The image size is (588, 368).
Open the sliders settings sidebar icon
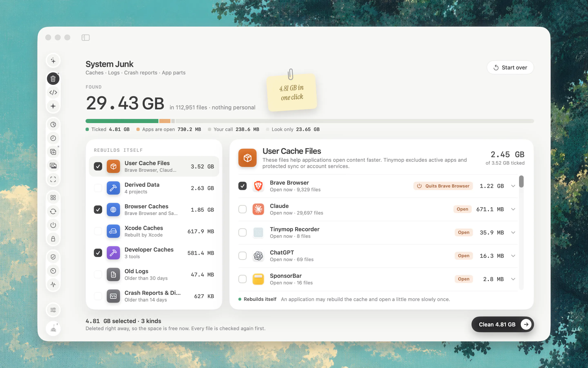tap(53, 310)
